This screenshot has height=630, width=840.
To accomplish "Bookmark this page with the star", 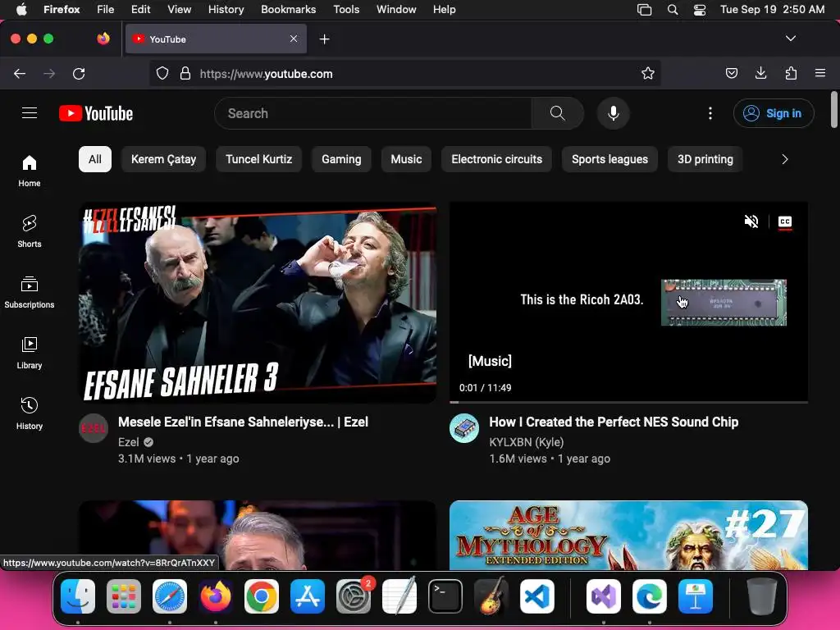I will tap(648, 73).
